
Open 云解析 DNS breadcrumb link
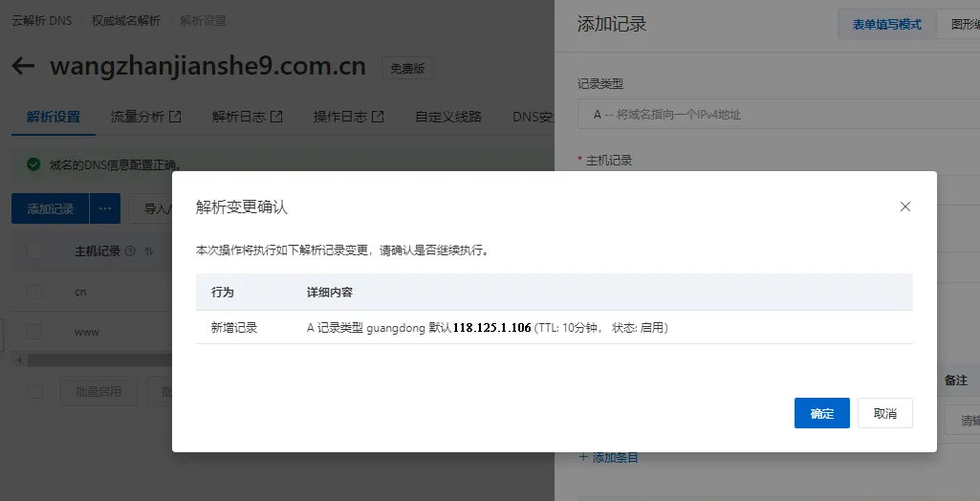point(41,19)
